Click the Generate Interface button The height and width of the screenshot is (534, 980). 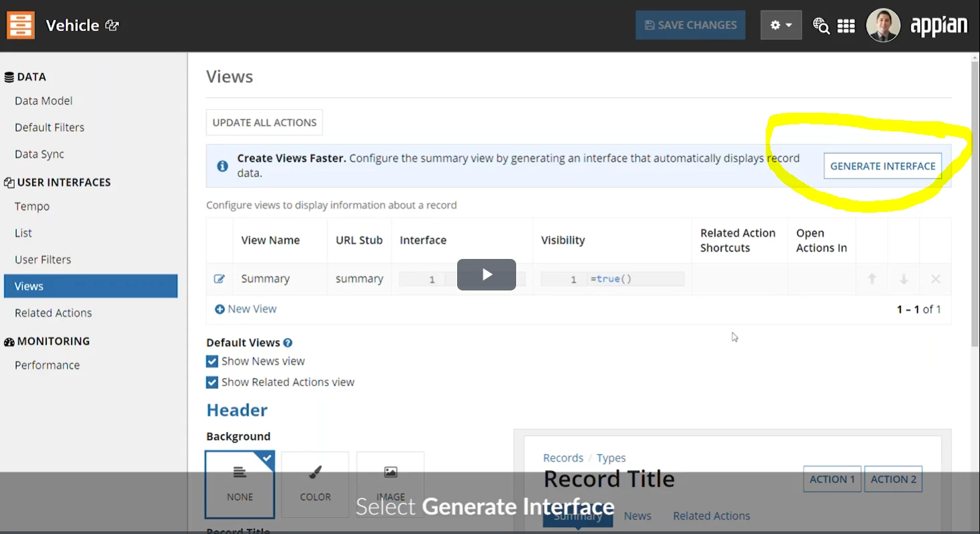click(x=883, y=166)
